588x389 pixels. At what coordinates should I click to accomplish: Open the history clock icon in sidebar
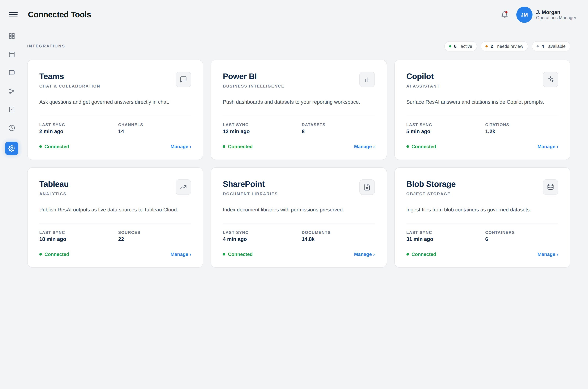(x=12, y=128)
